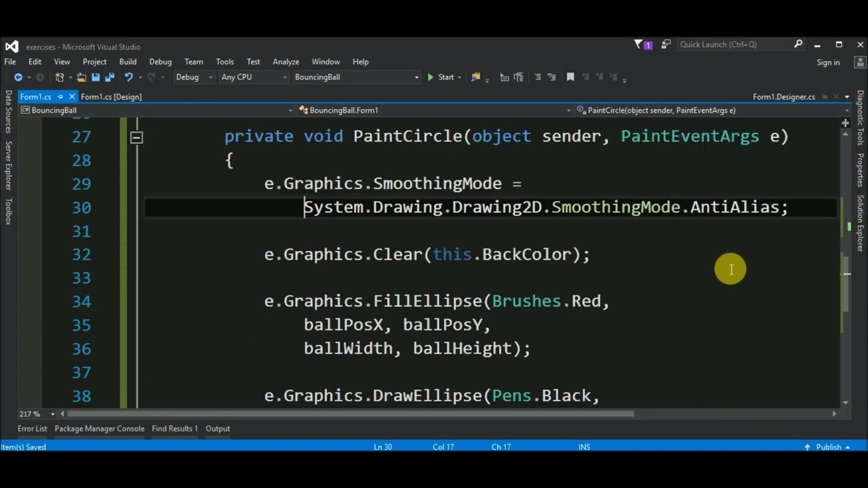The image size is (868, 488).
Task: Open the Error List tab
Action: 32,428
